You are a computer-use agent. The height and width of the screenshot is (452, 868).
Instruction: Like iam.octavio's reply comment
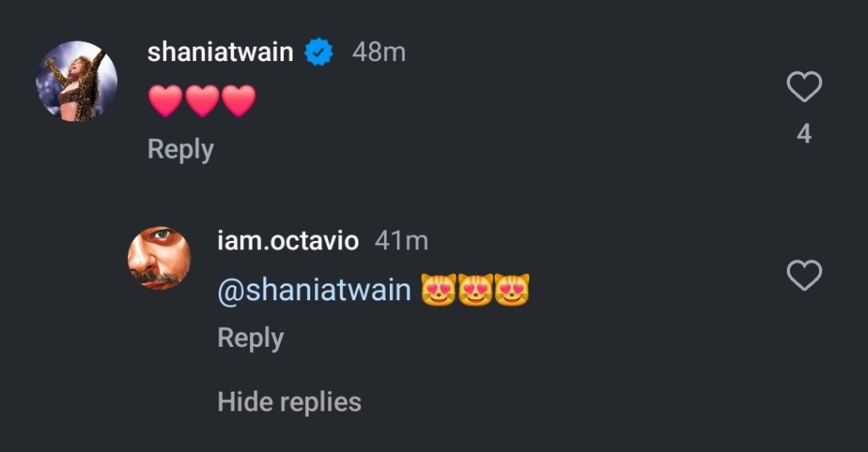click(x=804, y=276)
